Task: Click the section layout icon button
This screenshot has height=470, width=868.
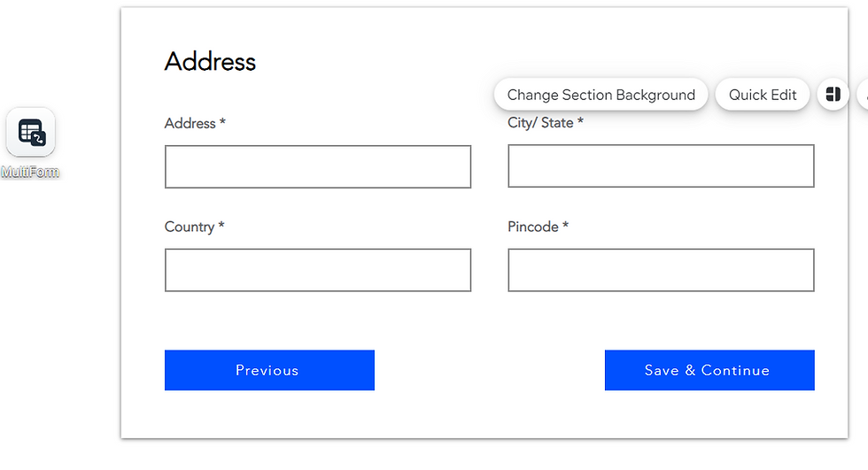Action: click(x=833, y=95)
